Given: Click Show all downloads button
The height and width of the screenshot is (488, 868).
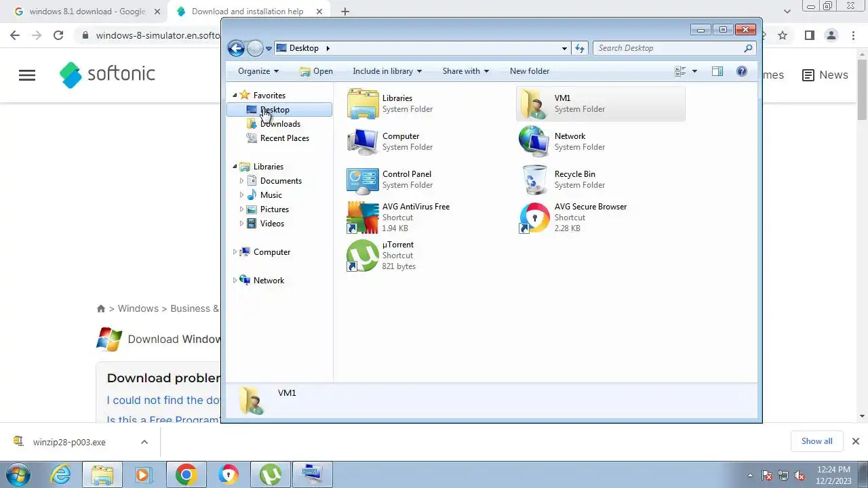Looking at the screenshot, I should (x=816, y=441).
